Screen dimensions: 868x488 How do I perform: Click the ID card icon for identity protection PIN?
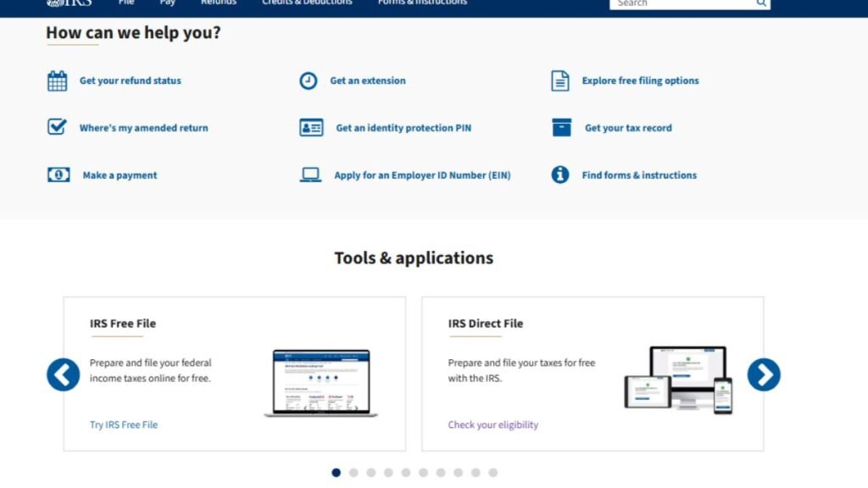pyautogui.click(x=311, y=128)
